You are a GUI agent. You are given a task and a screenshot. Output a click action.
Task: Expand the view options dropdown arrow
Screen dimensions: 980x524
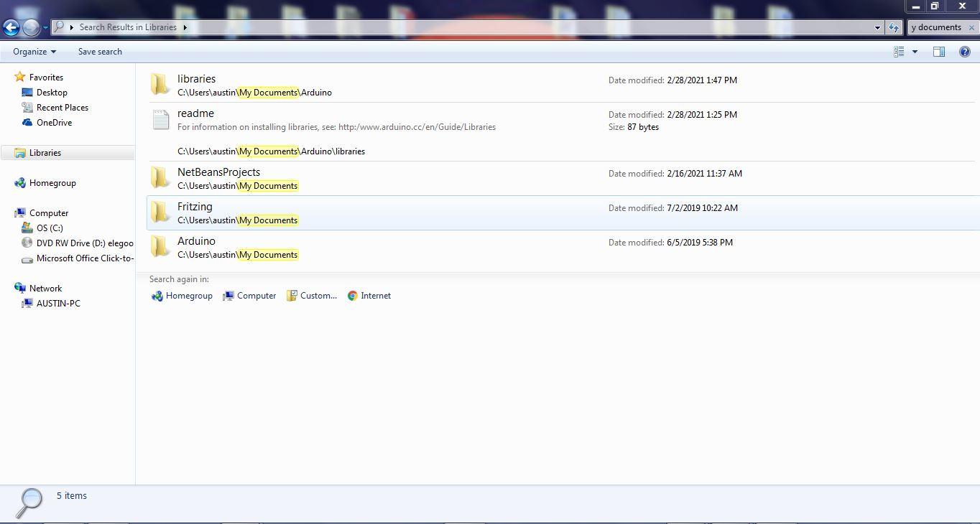coord(913,51)
